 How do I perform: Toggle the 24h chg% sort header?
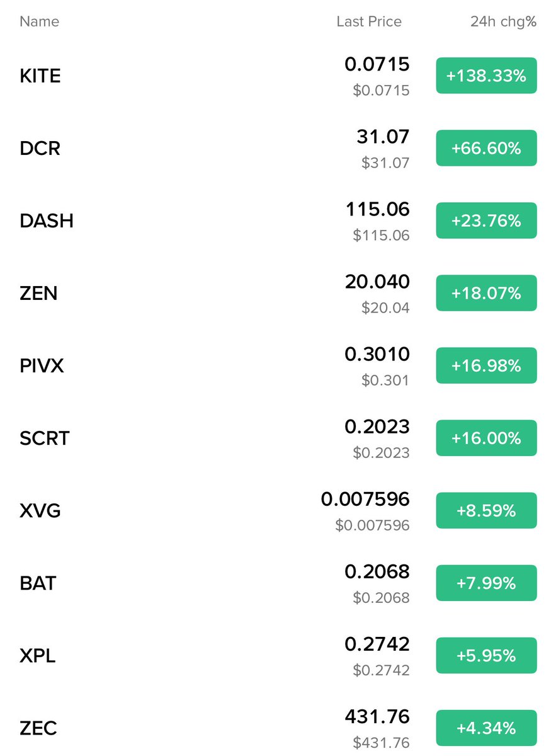[503, 21]
